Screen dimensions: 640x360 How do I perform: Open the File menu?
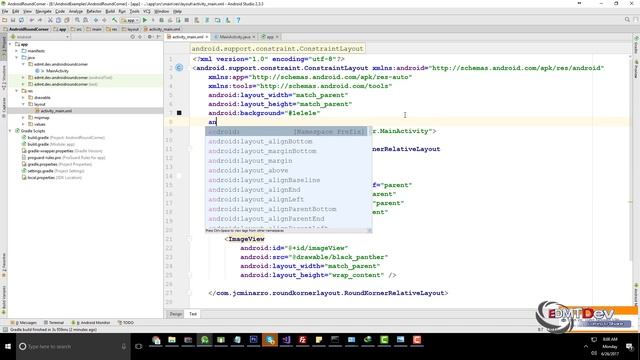(5, 11)
